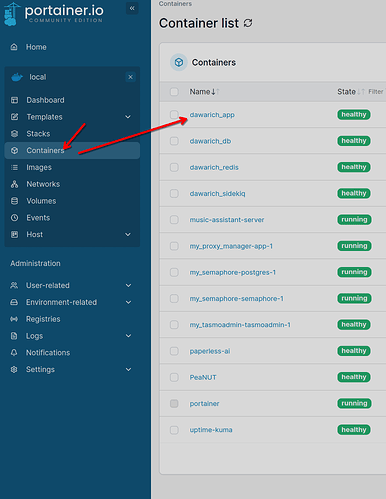Open the portainer container link
The image size is (386, 499).
coord(204,404)
